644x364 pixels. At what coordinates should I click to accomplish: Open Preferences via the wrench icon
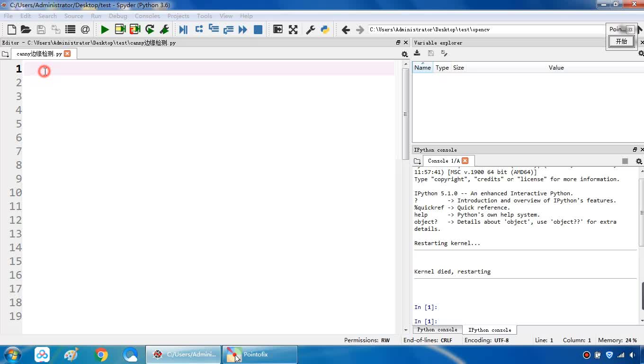pyautogui.click(x=311, y=29)
